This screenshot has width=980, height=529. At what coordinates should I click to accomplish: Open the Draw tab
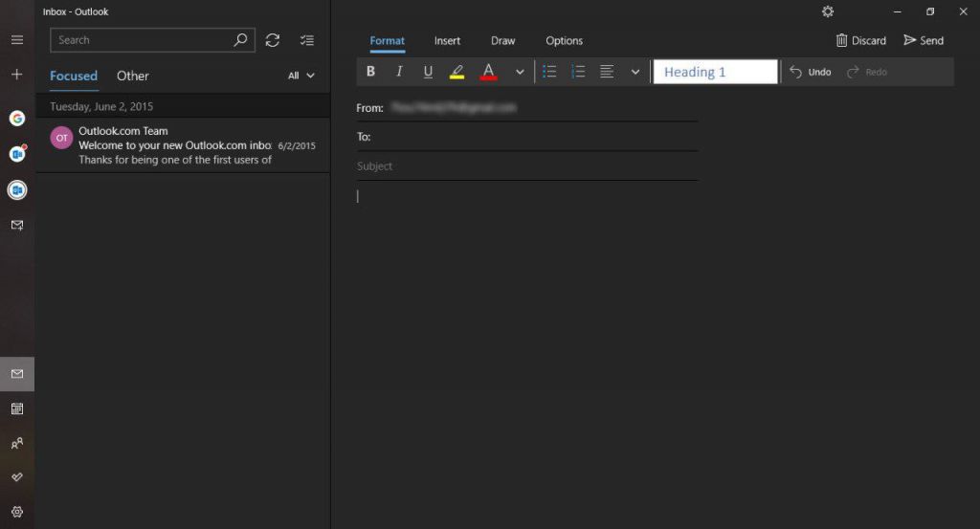(x=502, y=41)
